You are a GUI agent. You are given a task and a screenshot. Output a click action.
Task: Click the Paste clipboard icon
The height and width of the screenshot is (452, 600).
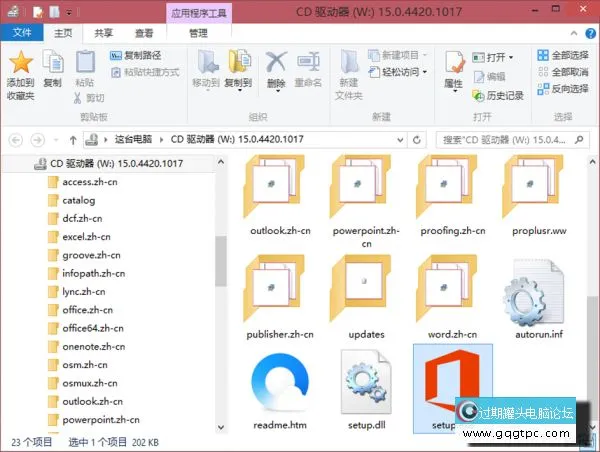click(x=85, y=62)
